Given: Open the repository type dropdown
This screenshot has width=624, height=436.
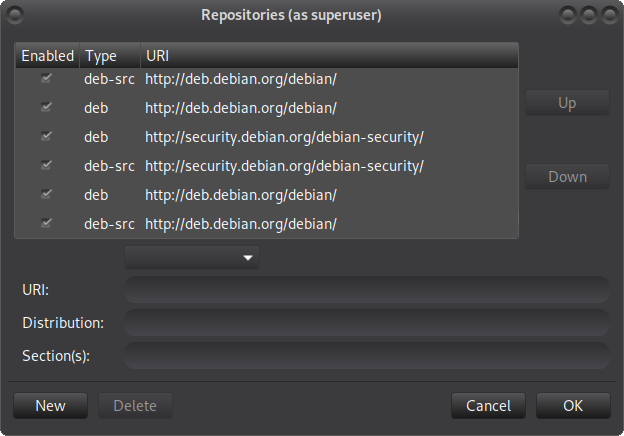Looking at the screenshot, I should [192, 257].
